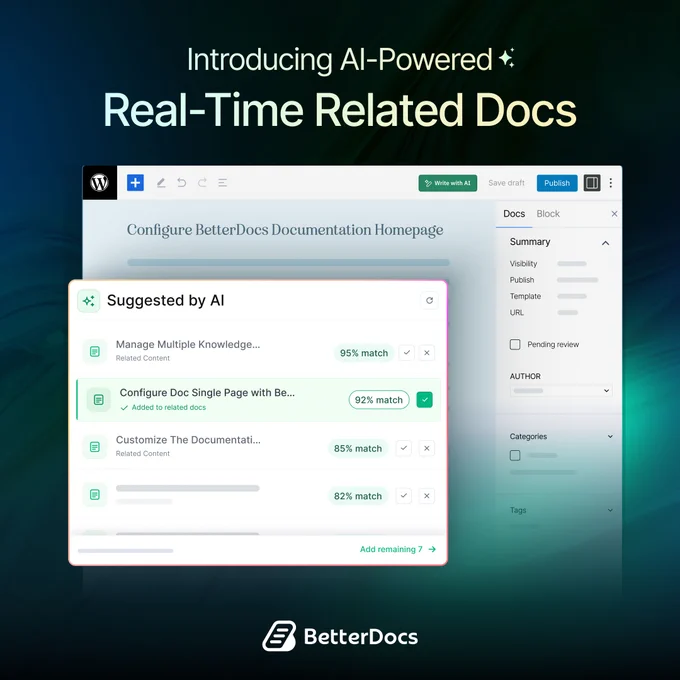Open the Author dropdown
Screen dimensions: 680x680
pos(561,391)
